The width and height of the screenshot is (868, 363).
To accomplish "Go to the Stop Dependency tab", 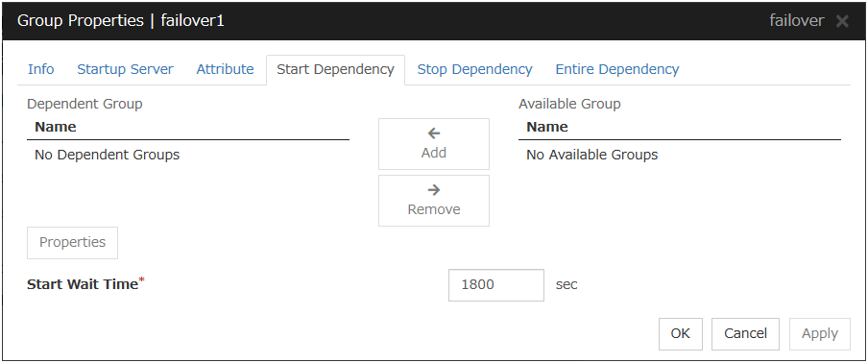I will pyautogui.click(x=475, y=70).
